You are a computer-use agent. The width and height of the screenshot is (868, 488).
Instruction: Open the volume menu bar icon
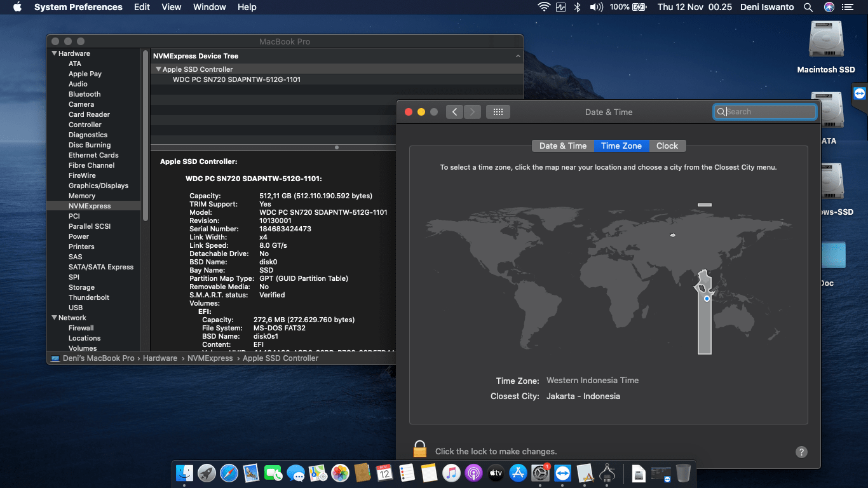pos(596,7)
